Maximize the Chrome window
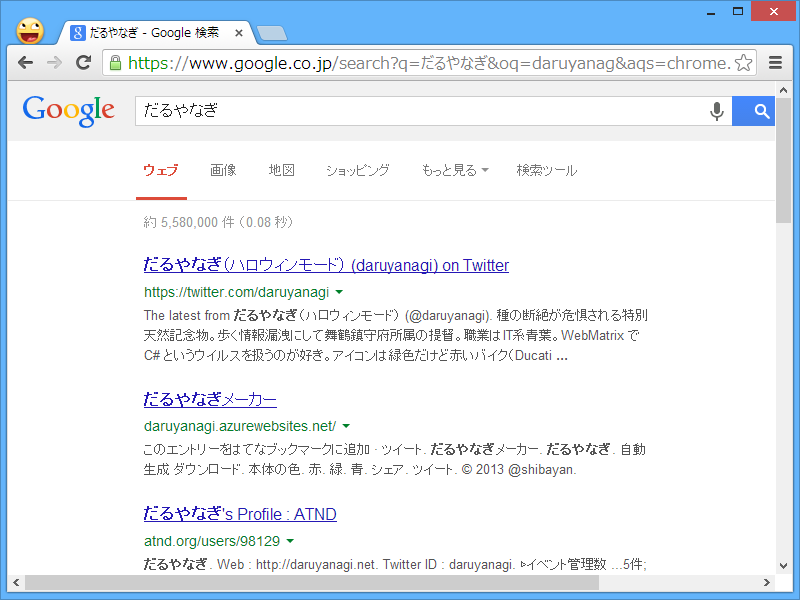Screen dimensions: 800x600 [738, 11]
